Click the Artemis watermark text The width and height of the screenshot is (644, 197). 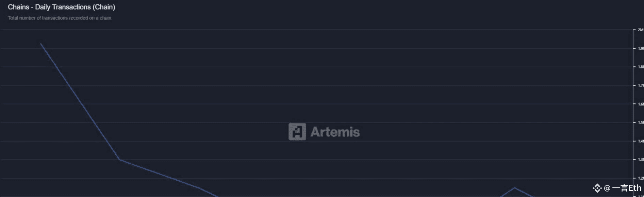point(335,132)
